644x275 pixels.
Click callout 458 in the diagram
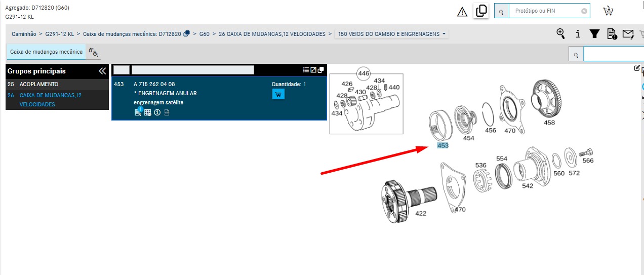pyautogui.click(x=549, y=122)
